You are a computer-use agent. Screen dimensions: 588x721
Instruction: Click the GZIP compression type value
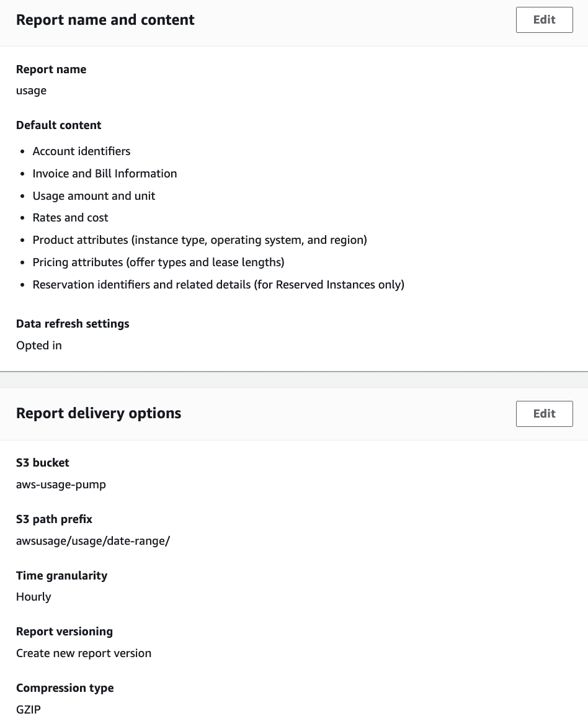[x=29, y=709]
